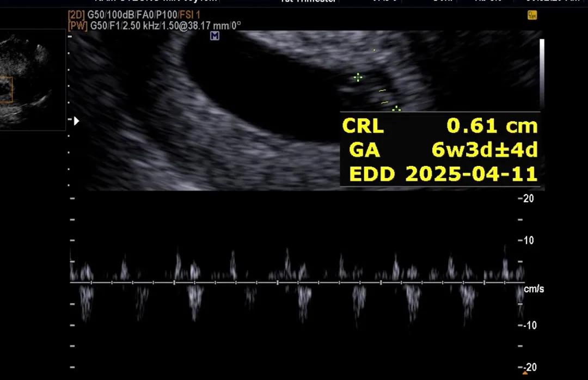Select the lower green caliper marker near the measurement box
The height and width of the screenshot is (380, 588).
click(396, 109)
